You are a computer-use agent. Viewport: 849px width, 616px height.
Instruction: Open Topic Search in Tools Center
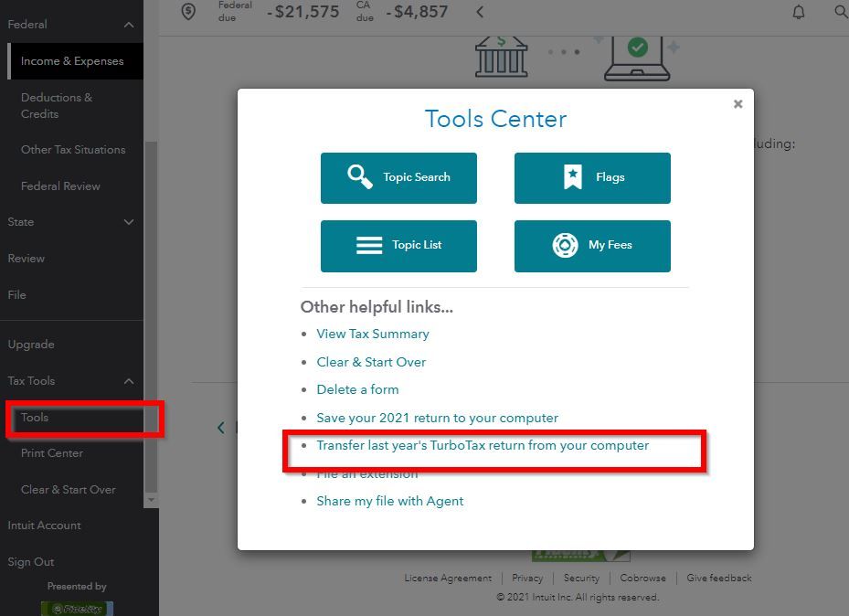point(398,178)
